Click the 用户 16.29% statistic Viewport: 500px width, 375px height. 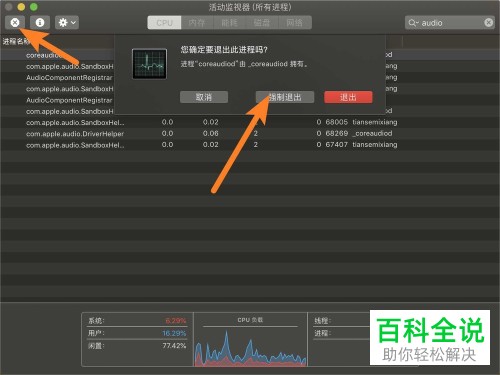pos(137,333)
